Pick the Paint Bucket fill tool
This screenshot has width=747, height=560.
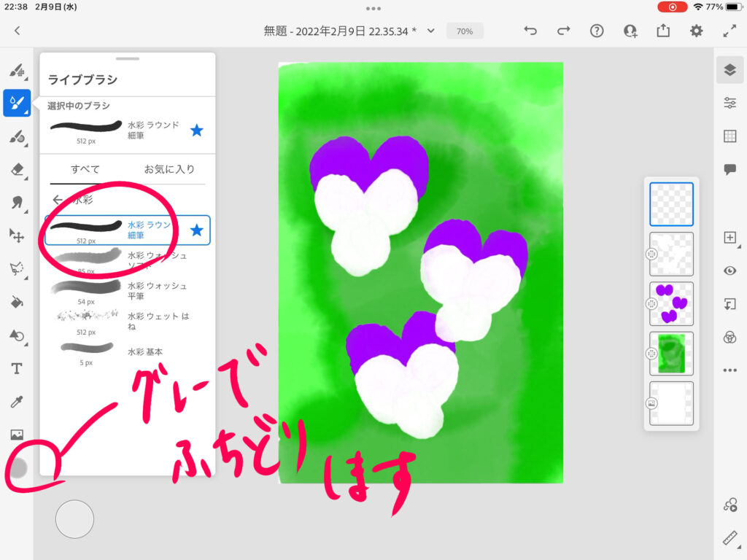tap(16, 302)
